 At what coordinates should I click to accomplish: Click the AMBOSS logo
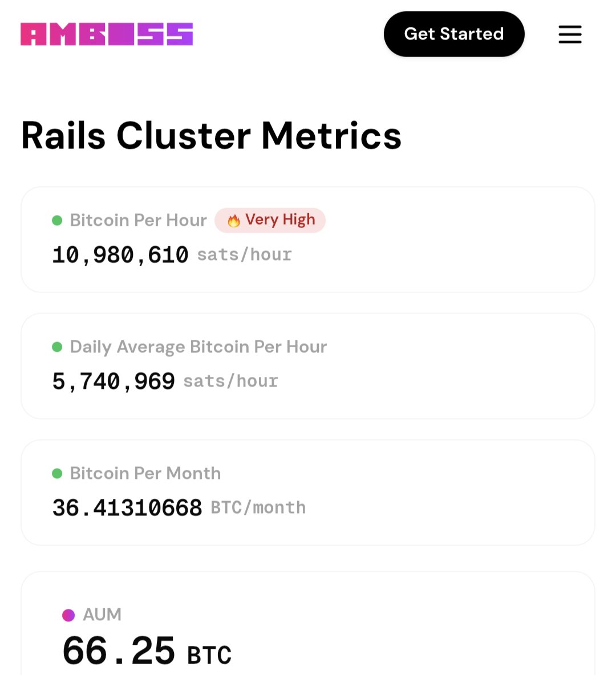coord(107,34)
